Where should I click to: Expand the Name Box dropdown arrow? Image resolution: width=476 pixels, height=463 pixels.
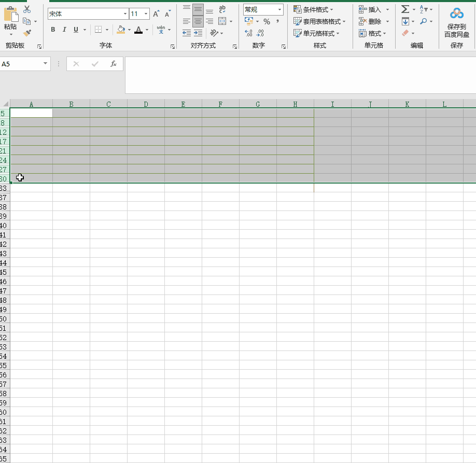[x=45, y=63]
